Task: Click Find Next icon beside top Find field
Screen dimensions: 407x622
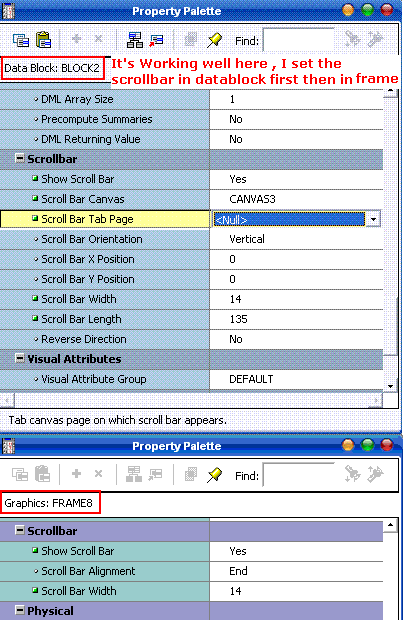Action: [352, 40]
